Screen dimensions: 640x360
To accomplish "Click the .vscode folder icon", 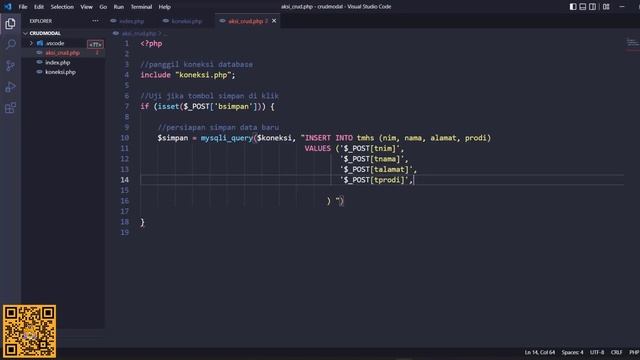I will [40, 43].
